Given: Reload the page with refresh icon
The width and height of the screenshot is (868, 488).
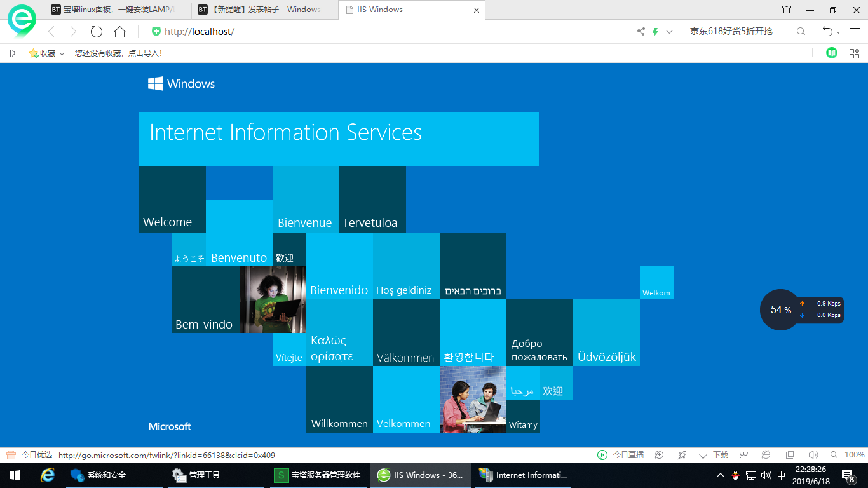Looking at the screenshot, I should (x=96, y=31).
